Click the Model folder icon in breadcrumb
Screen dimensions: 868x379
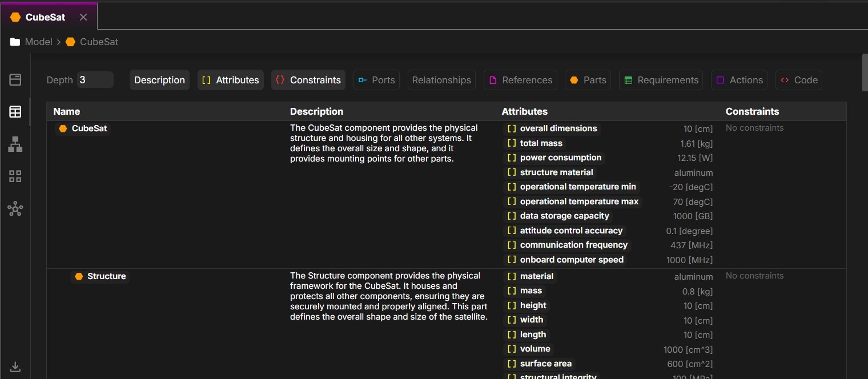point(15,42)
